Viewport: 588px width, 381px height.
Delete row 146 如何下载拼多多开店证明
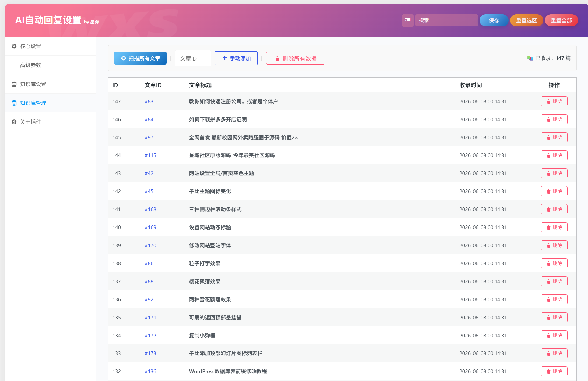554,119
